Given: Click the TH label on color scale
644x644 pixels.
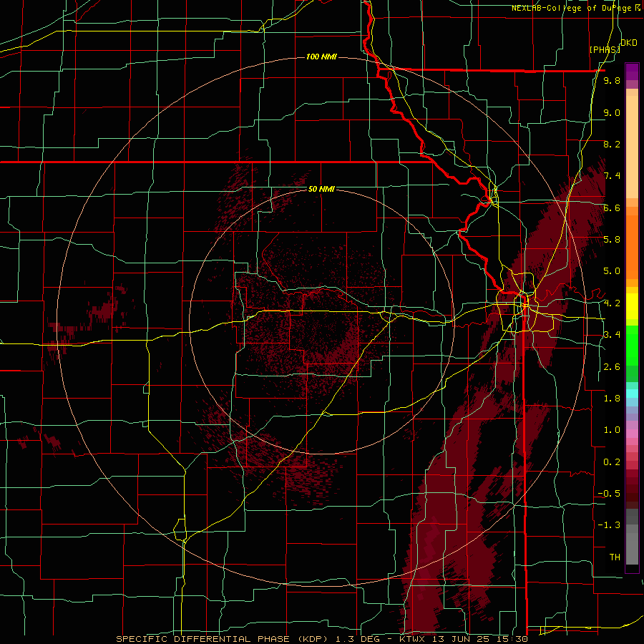Looking at the screenshot, I should coord(615,557).
